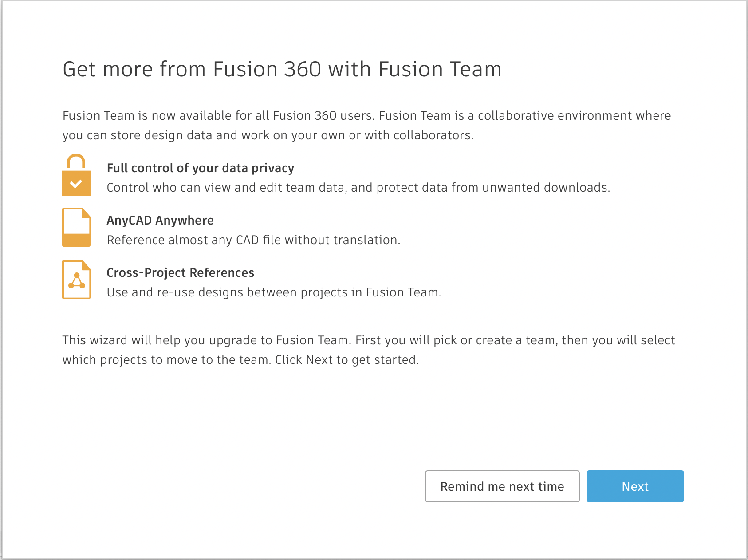Viewport: 748px width, 560px height.
Task: Click the white checkmark on the padlock
Action: click(x=76, y=183)
